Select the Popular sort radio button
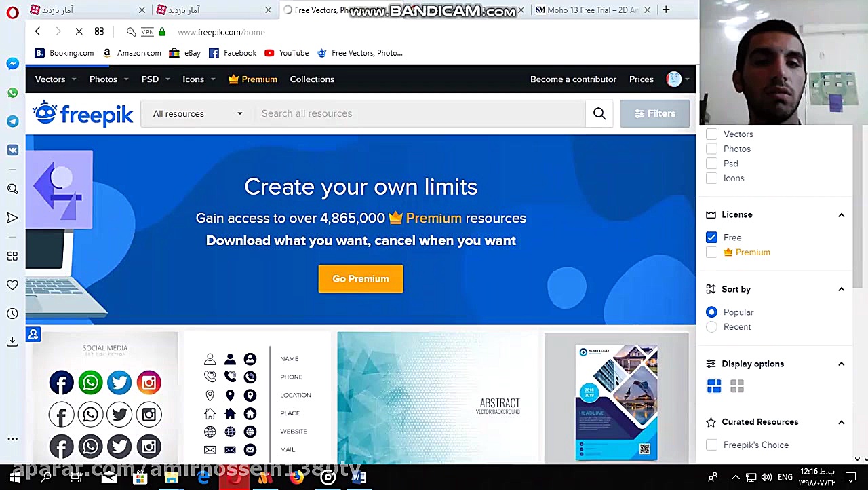 pos(711,312)
